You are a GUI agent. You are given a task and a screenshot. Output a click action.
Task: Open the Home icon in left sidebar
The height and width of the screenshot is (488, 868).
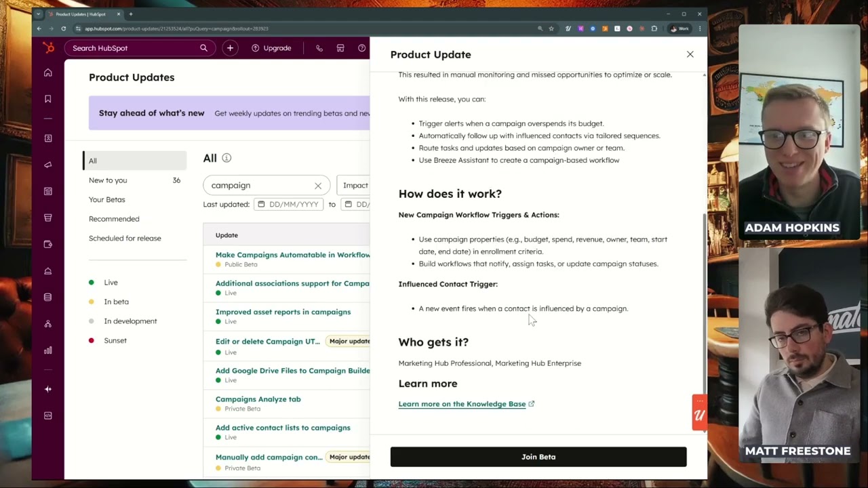(48, 73)
